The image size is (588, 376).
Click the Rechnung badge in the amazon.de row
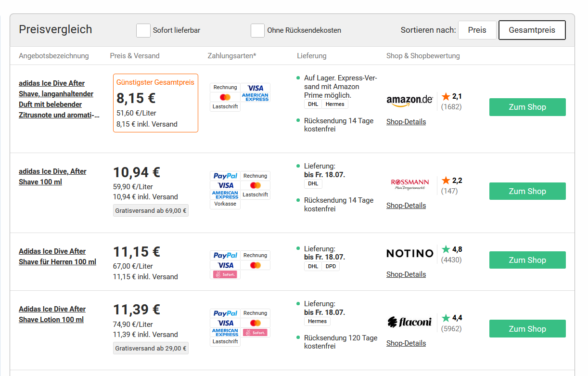point(225,88)
